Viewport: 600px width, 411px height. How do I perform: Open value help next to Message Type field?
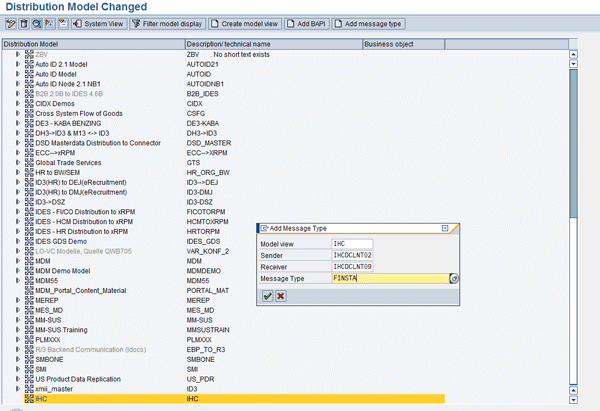455,279
